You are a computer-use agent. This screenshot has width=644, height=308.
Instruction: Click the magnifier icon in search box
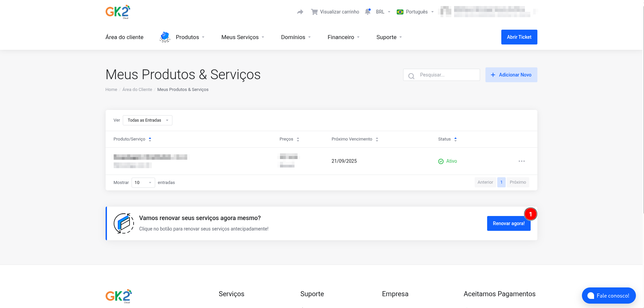[411, 75]
